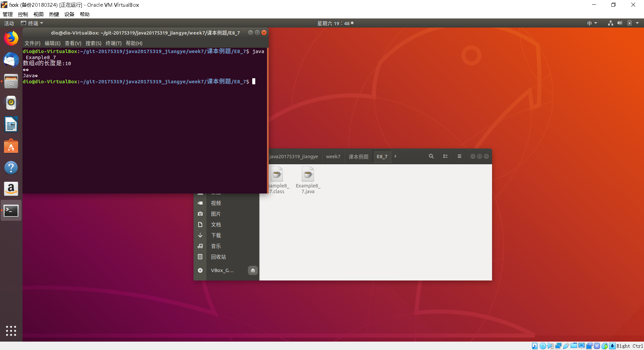This screenshot has width=644, height=350.
Task: Minimize the terminal window
Action: click(x=250, y=33)
